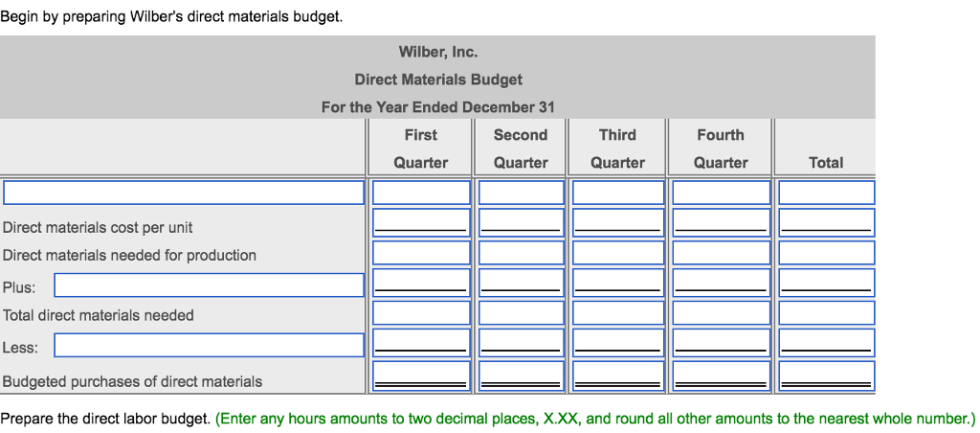Click Third Quarter cell in the Less row
The image size is (980, 433).
[618, 343]
